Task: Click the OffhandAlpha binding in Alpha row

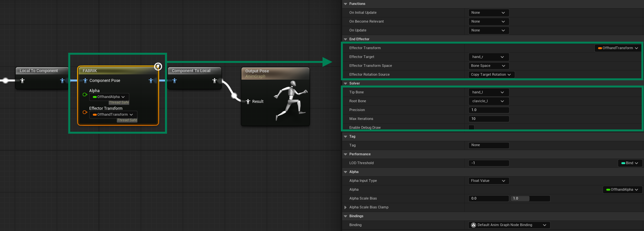Action: (x=622, y=190)
